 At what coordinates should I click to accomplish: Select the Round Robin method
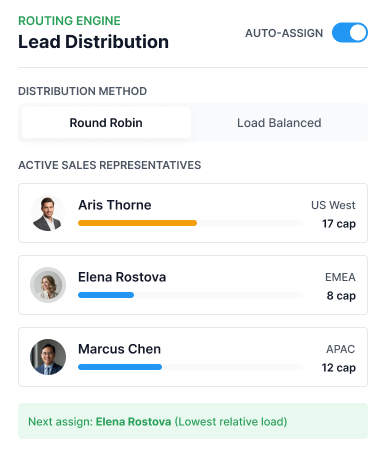coord(106,123)
